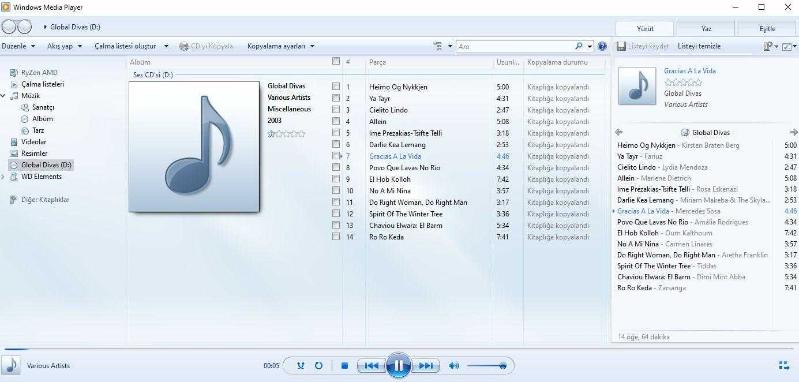Open Çalma listesi oluştur dropdown
The image size is (799, 382).
click(131, 46)
